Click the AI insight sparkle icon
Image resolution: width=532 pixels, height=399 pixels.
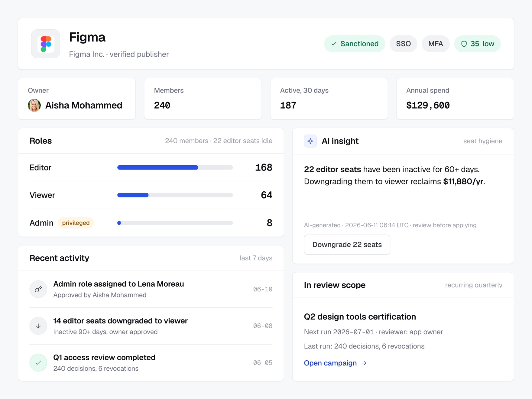pyautogui.click(x=310, y=141)
